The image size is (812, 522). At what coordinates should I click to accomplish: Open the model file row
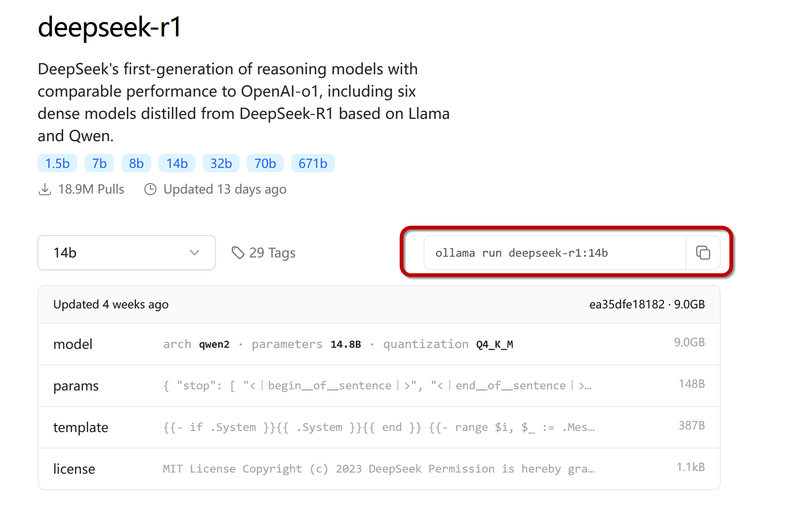[379, 344]
